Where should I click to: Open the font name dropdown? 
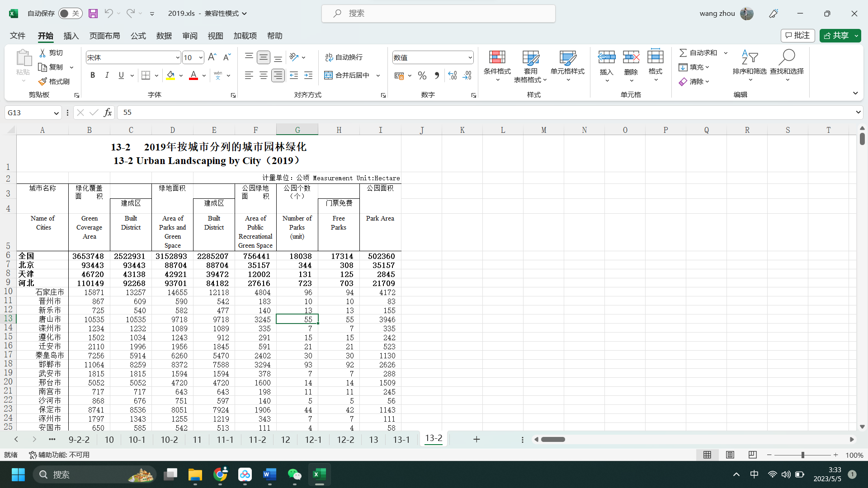pos(177,57)
